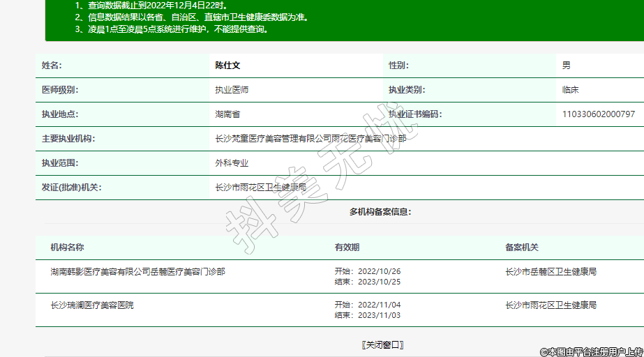Select the 湖南韩影医疗美容 institution row
The height and width of the screenshot is (357, 644).
pos(137,272)
